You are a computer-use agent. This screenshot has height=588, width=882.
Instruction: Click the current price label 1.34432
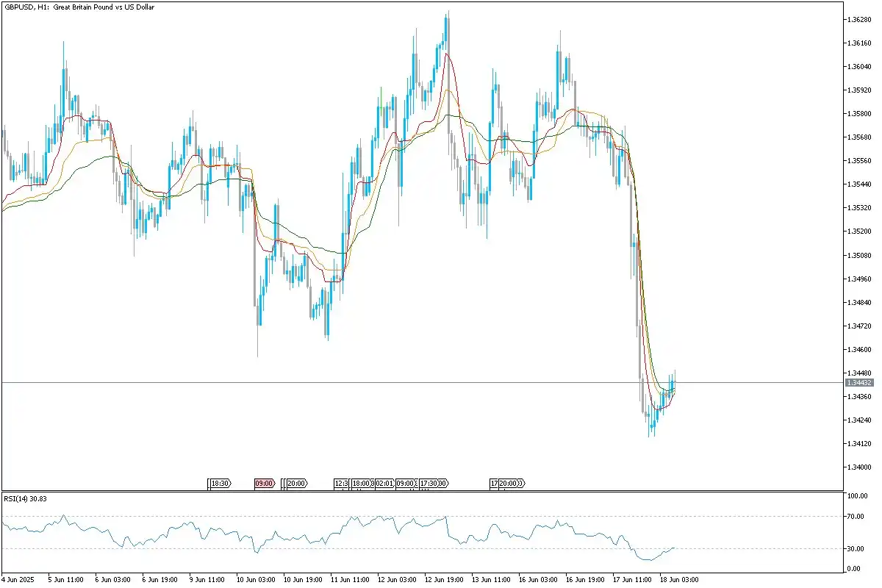[x=859, y=383]
